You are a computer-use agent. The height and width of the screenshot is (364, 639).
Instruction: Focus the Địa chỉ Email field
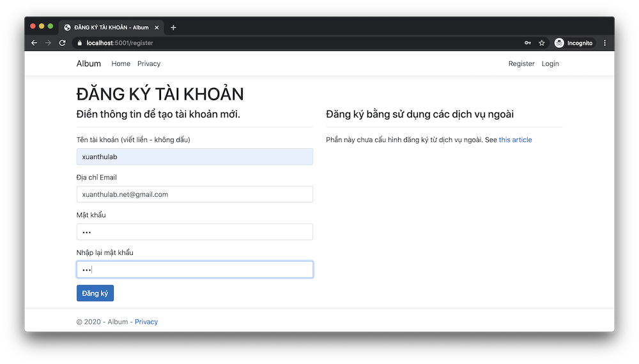[195, 194]
